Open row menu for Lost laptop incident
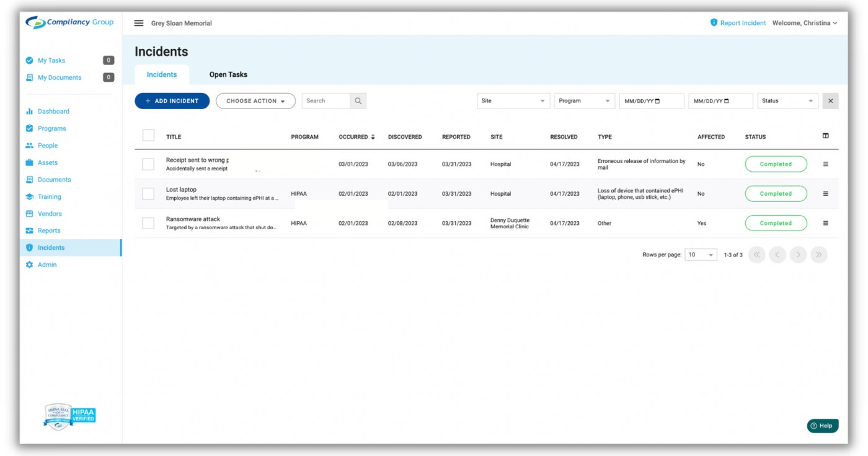868x456 pixels. [825, 193]
